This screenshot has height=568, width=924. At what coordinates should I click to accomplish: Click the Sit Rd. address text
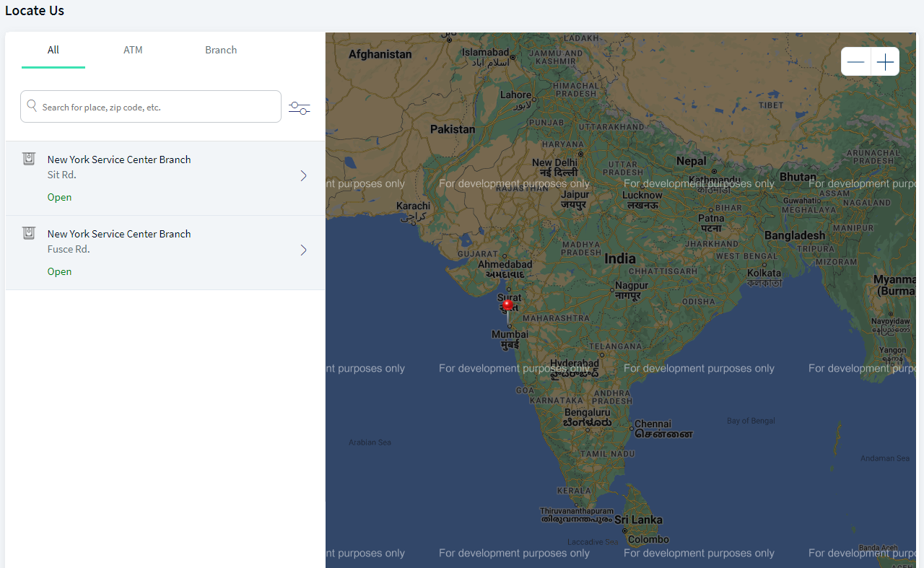[x=62, y=175]
